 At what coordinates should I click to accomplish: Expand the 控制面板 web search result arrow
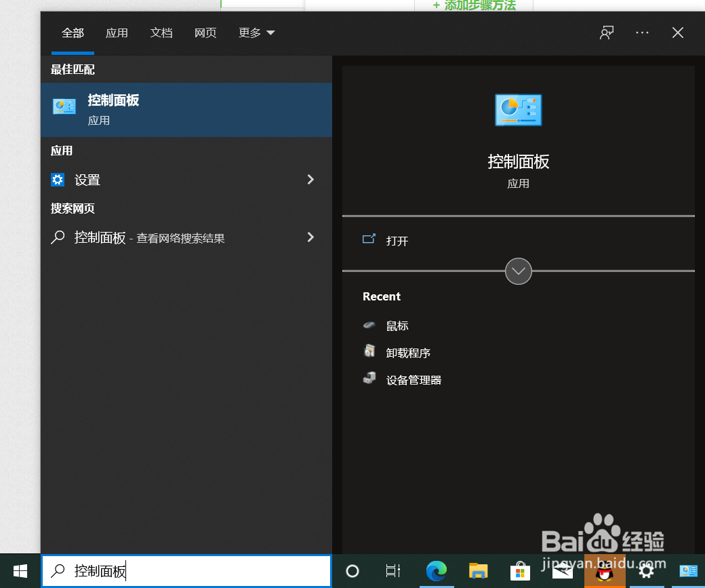[310, 237]
